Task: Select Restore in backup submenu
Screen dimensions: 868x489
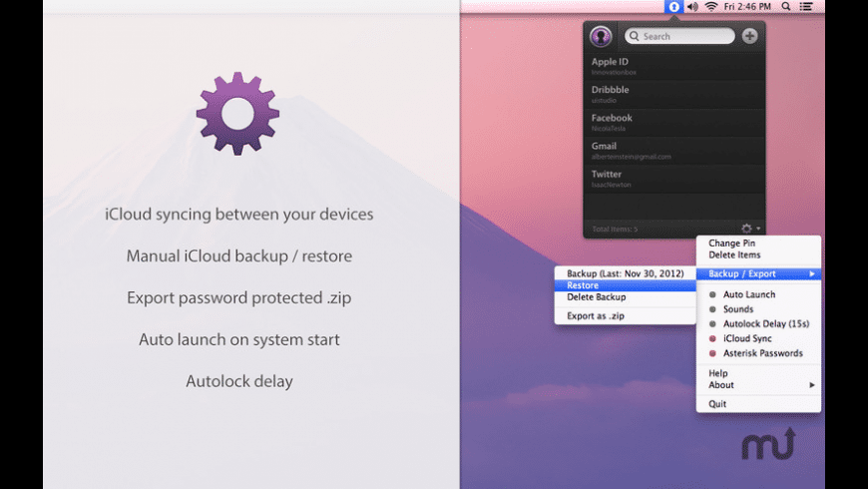Action: [x=626, y=285]
